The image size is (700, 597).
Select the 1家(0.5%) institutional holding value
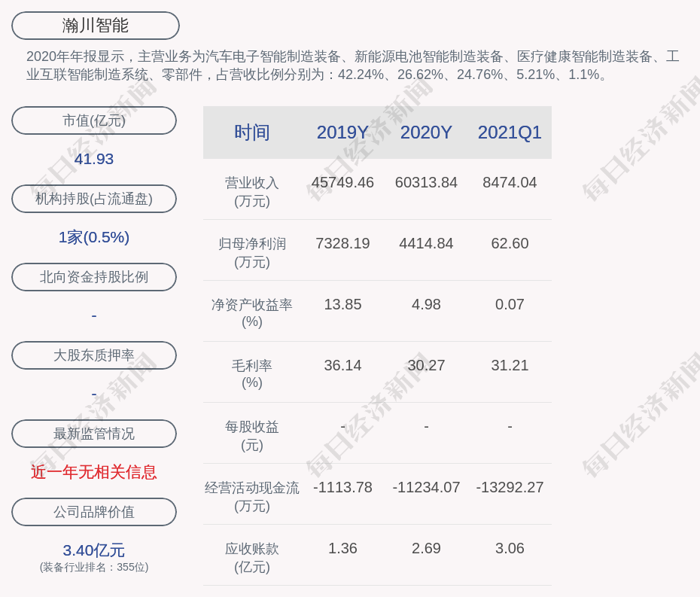pos(94,237)
